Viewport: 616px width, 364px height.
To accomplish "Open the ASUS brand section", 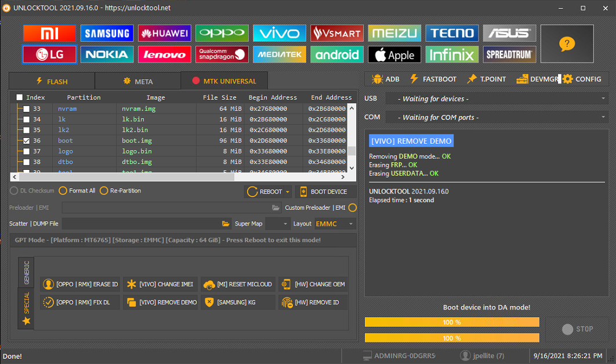I will (509, 34).
